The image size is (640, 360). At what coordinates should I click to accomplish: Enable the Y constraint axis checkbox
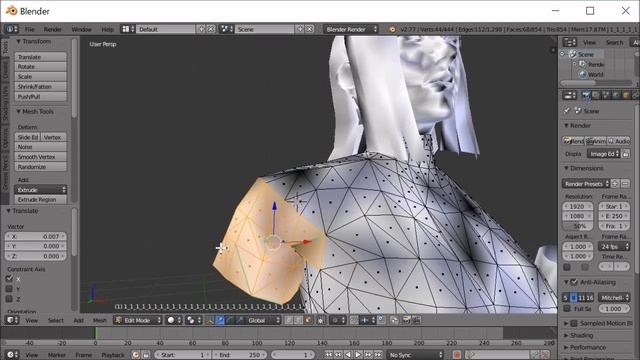[9, 289]
